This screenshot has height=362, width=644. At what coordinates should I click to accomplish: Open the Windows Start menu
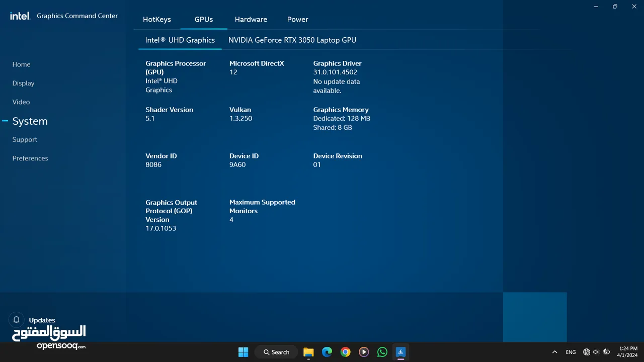click(243, 352)
